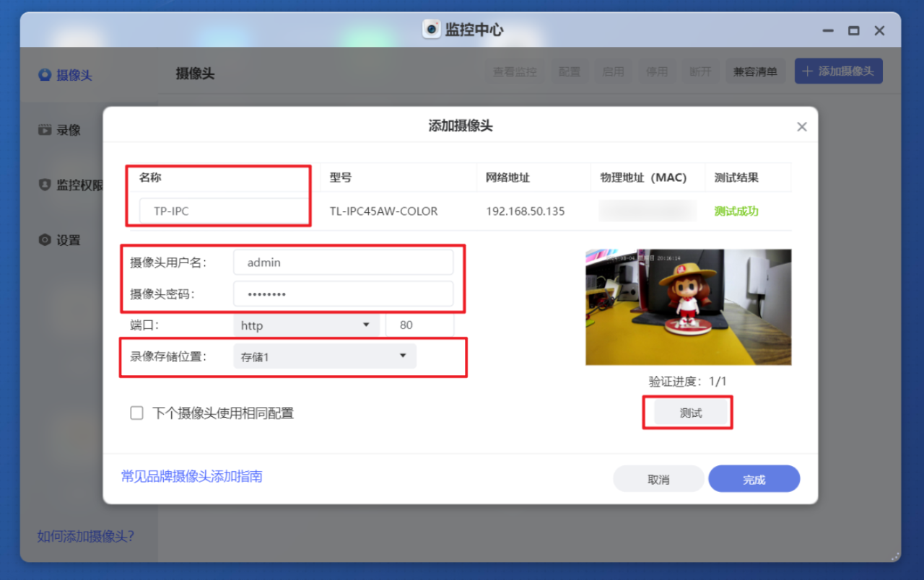Click the 添加摄像头 add camera button
Image resolution: width=924 pixels, height=580 pixels.
pos(838,71)
